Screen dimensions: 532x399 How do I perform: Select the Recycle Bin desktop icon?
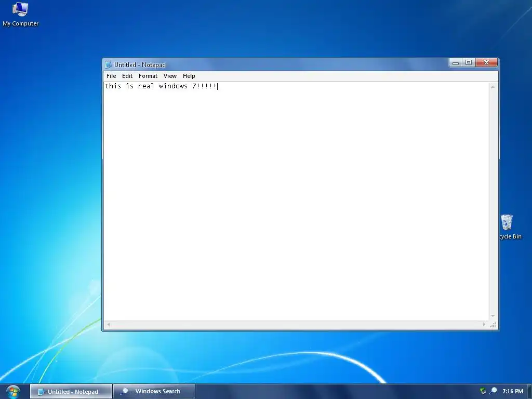[510, 227]
